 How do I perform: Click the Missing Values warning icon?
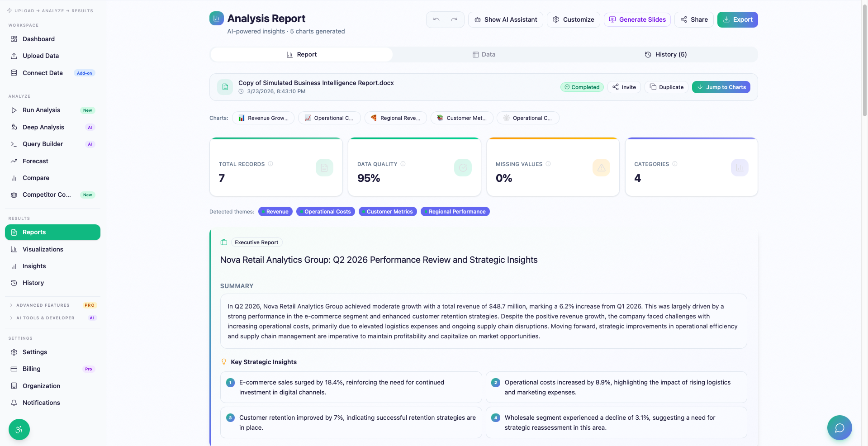pyautogui.click(x=601, y=167)
